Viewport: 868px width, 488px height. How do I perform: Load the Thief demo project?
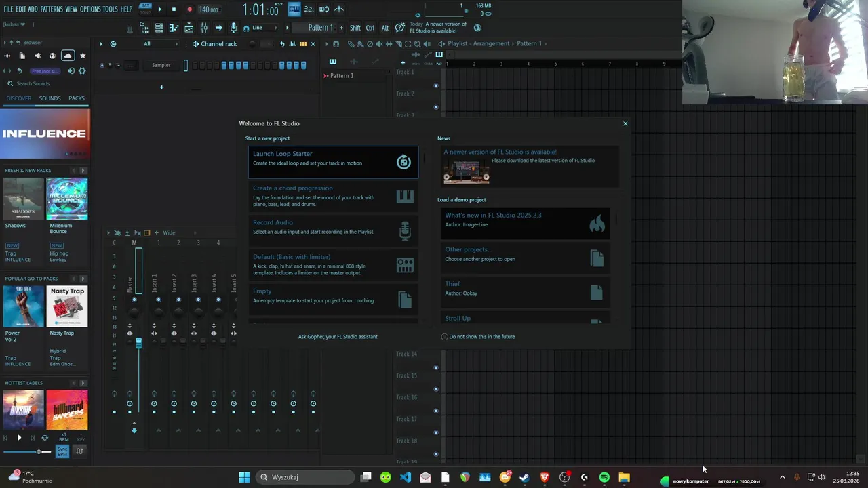[x=526, y=291]
